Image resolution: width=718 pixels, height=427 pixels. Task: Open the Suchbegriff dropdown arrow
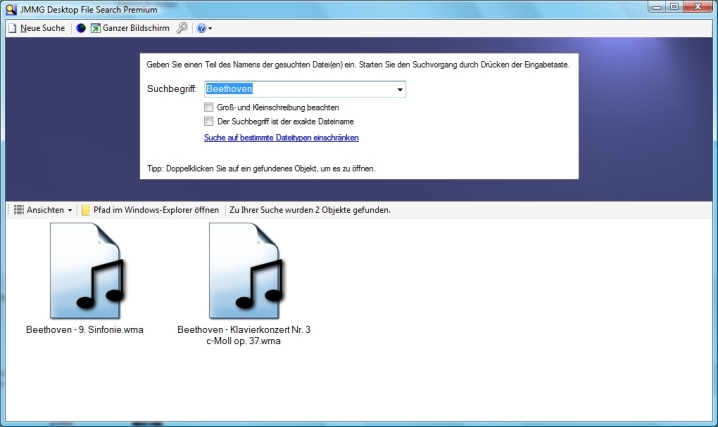400,90
